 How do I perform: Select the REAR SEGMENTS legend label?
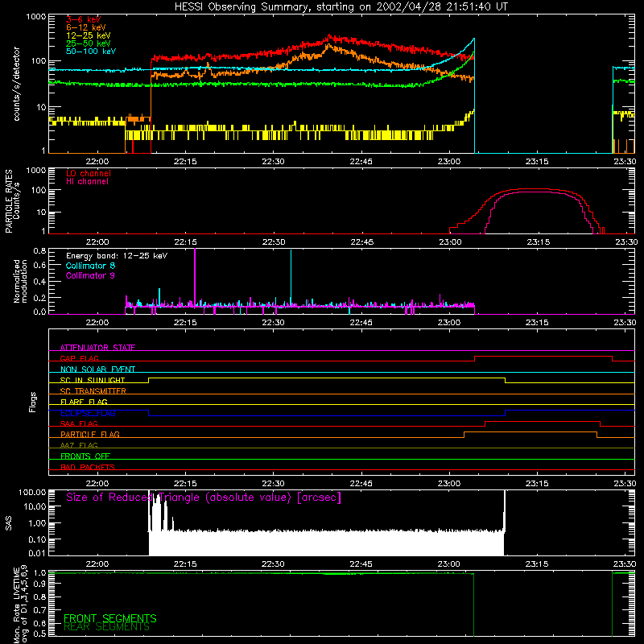click(x=107, y=627)
